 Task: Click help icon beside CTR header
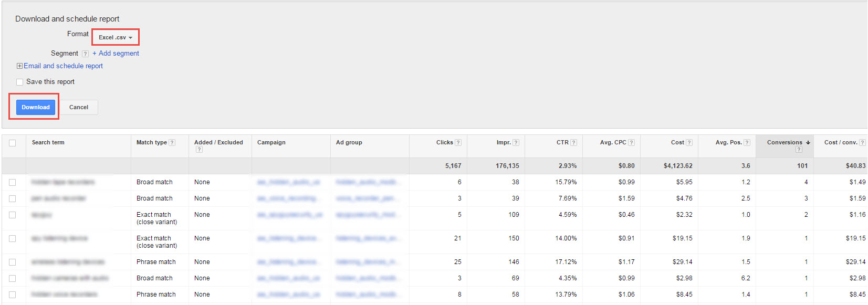[x=573, y=143]
